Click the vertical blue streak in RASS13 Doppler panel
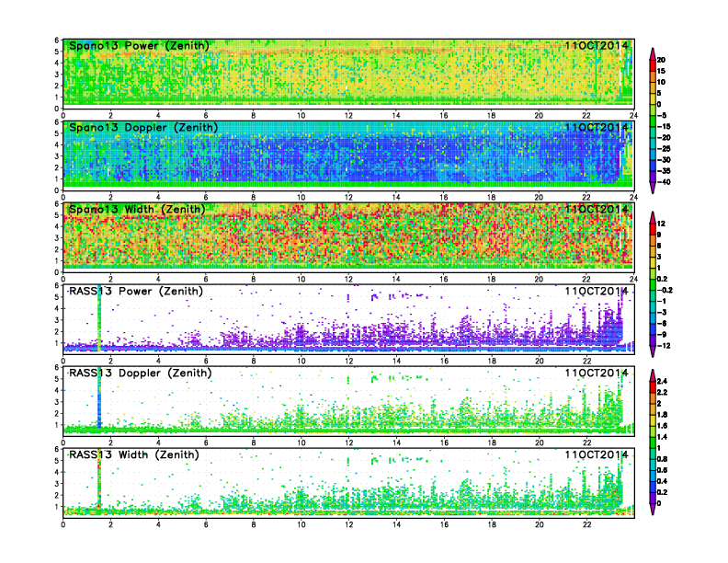Viewport: 728px width, 563px height. pyautogui.click(x=99, y=397)
